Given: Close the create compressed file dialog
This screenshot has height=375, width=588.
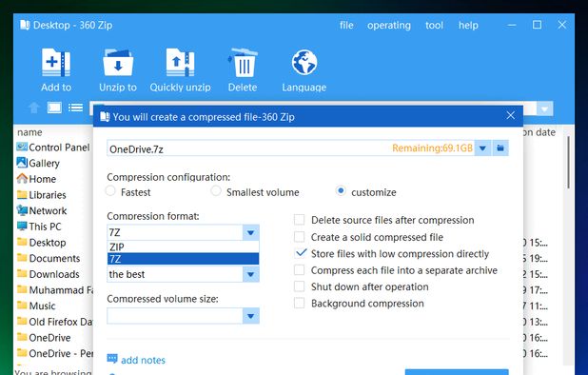Looking at the screenshot, I should pos(510,115).
